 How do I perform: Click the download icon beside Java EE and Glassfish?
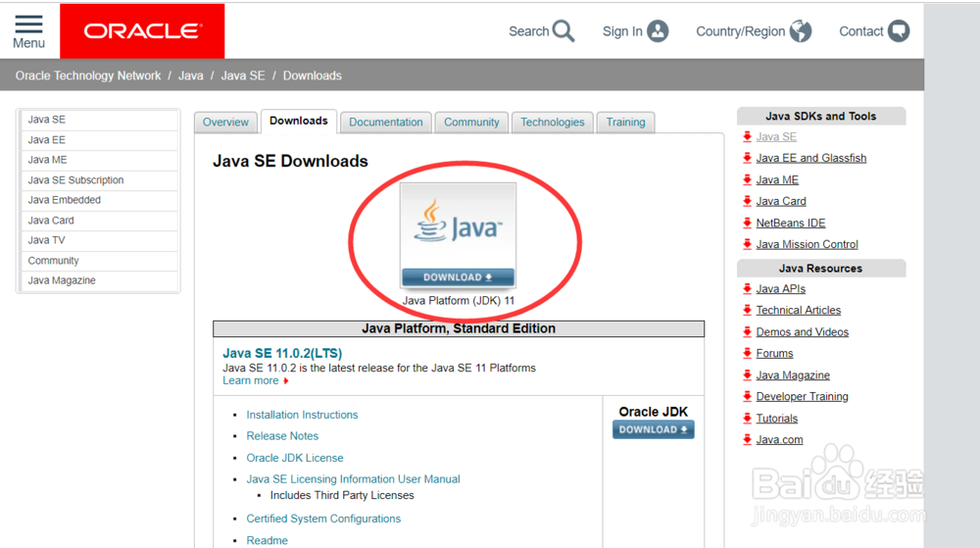pyautogui.click(x=747, y=158)
